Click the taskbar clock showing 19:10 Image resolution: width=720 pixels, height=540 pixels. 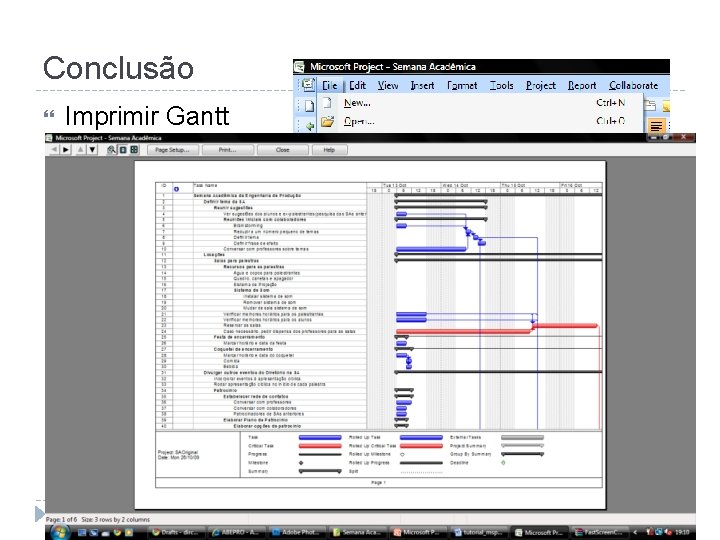pos(682,533)
